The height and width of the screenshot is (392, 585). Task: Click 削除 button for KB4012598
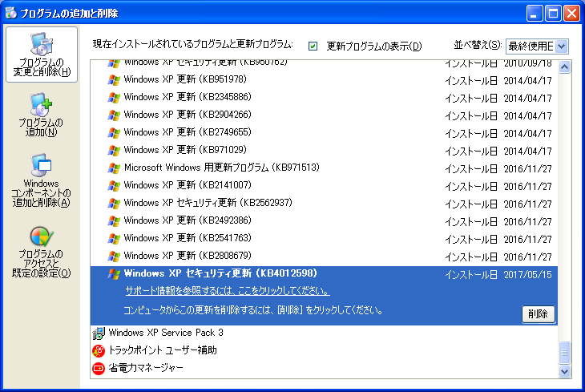coord(538,314)
